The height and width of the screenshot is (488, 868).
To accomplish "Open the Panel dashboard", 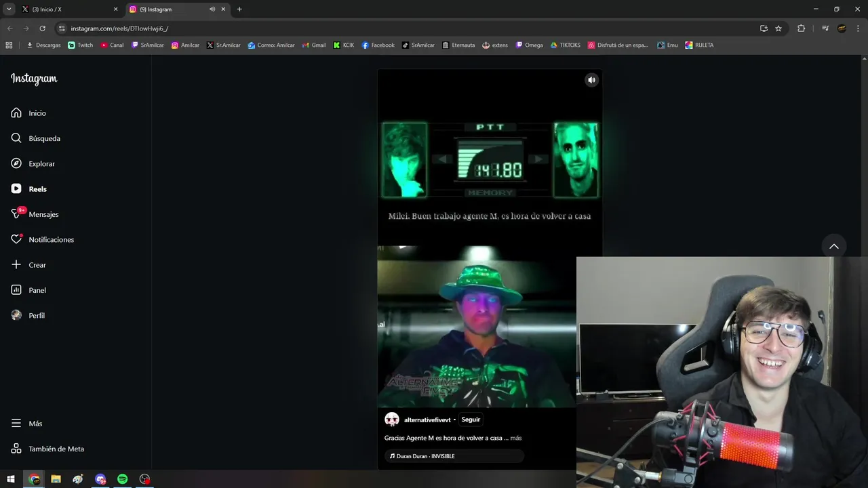I will point(28,290).
